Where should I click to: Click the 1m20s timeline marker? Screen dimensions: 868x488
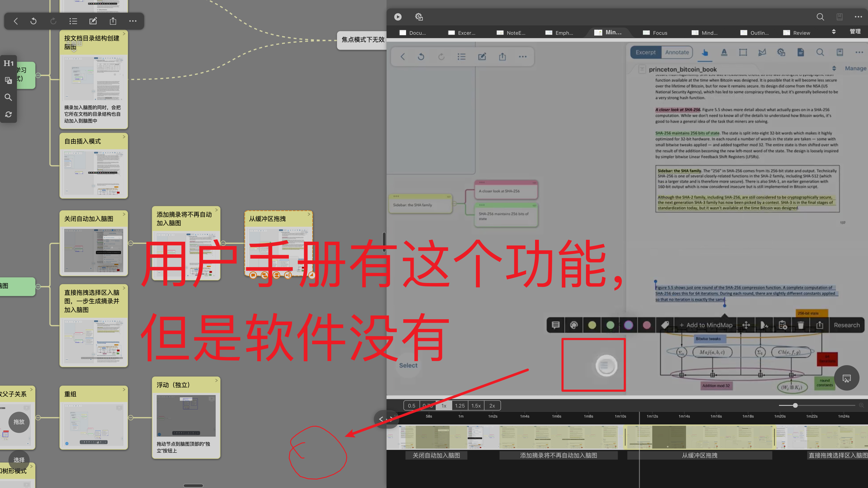pos(780,416)
